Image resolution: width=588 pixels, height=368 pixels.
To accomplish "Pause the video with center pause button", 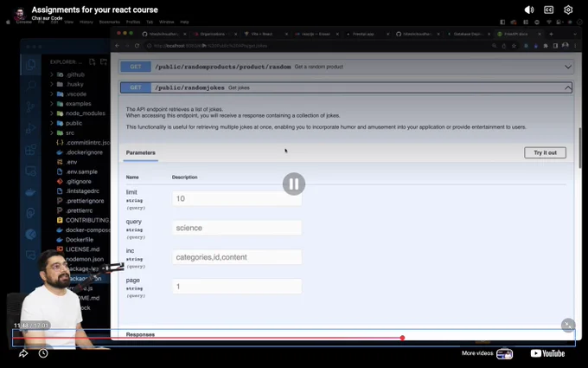I will point(294,184).
